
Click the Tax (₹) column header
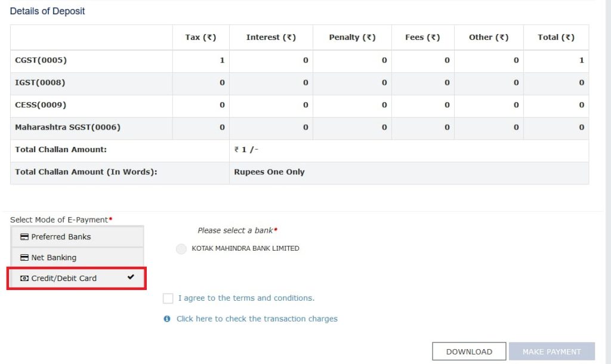coord(200,38)
